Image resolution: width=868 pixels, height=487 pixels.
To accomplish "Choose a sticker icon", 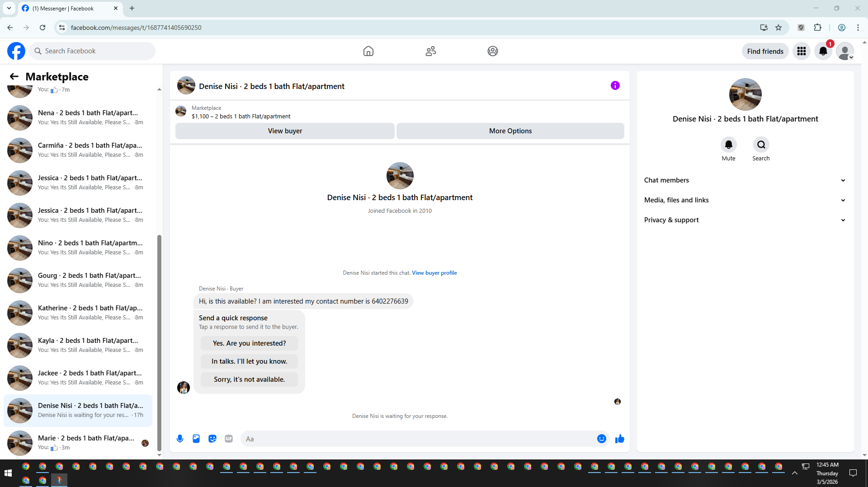I will click(212, 439).
